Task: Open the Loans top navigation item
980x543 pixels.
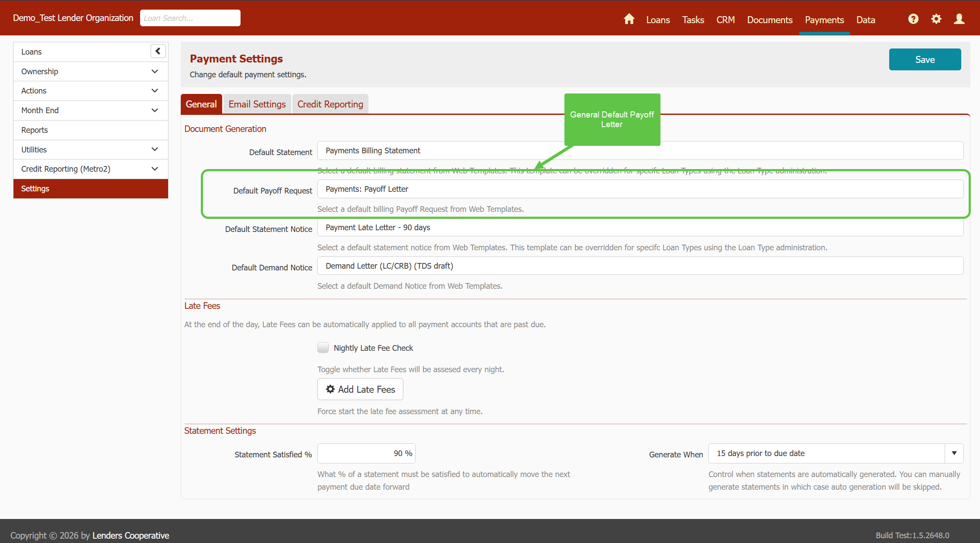Action: [658, 20]
